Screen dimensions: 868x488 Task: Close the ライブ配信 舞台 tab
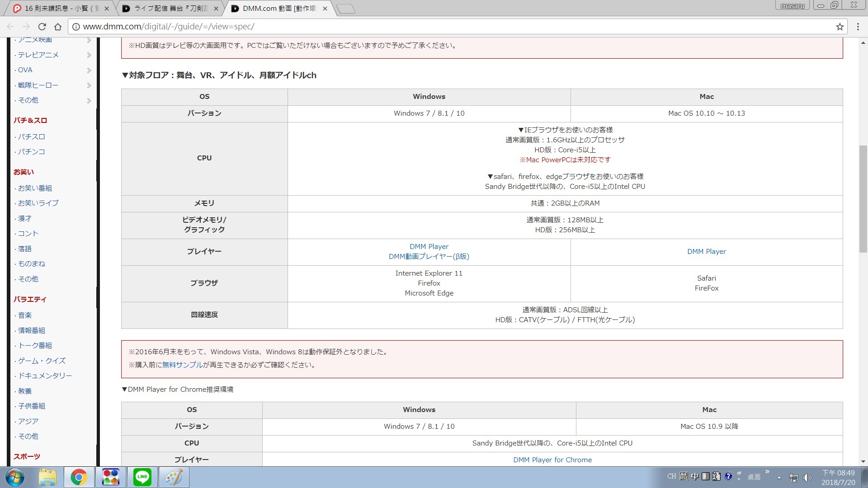(216, 9)
